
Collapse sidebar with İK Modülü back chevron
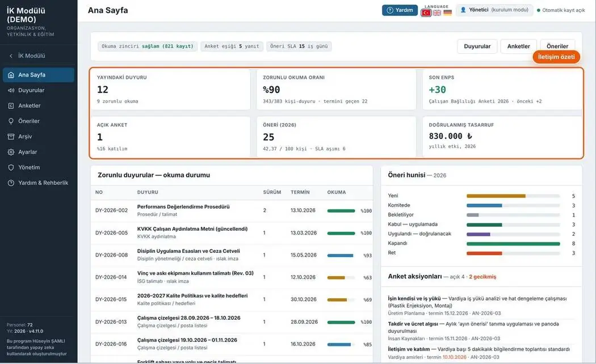(x=11, y=56)
